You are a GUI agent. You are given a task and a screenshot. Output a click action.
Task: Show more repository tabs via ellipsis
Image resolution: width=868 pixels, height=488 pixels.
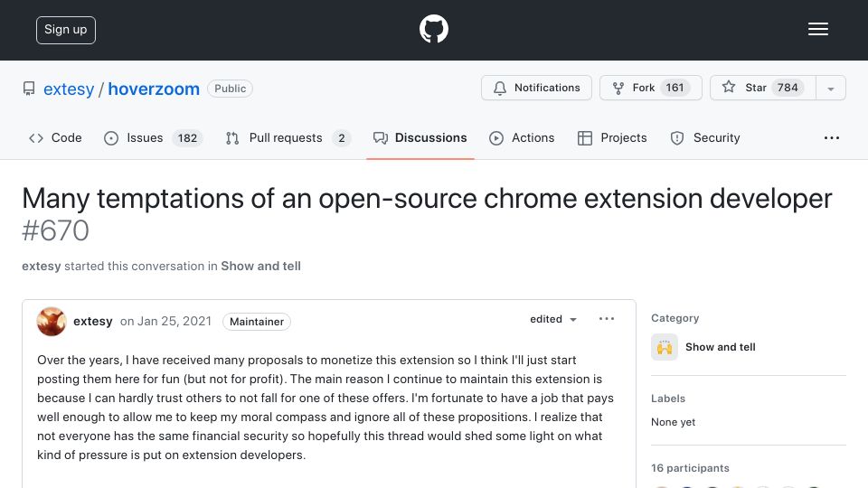832,137
